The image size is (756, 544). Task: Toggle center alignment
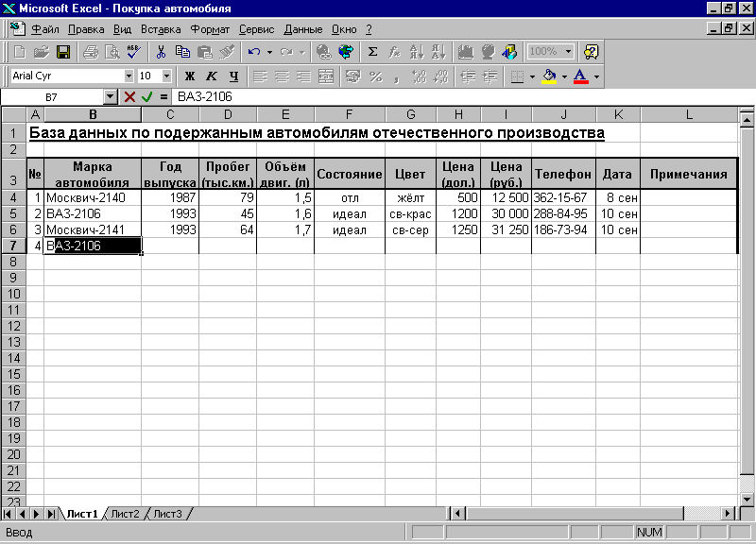(282, 76)
